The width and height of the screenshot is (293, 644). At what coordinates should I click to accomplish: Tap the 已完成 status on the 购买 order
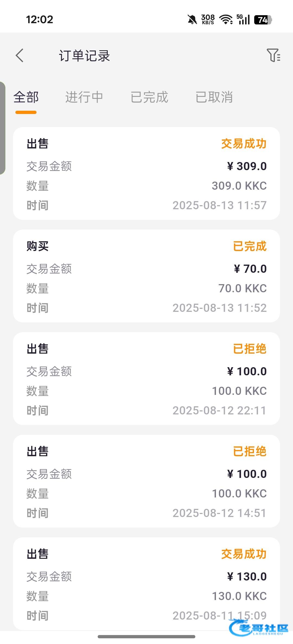click(x=250, y=246)
